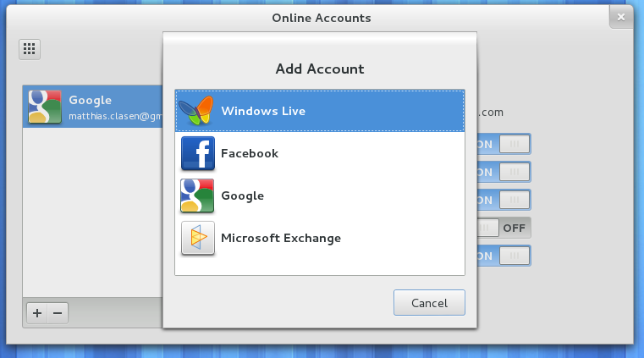The width and height of the screenshot is (644, 358).
Task: Click the Google account icon in sidebar
Action: click(45, 107)
